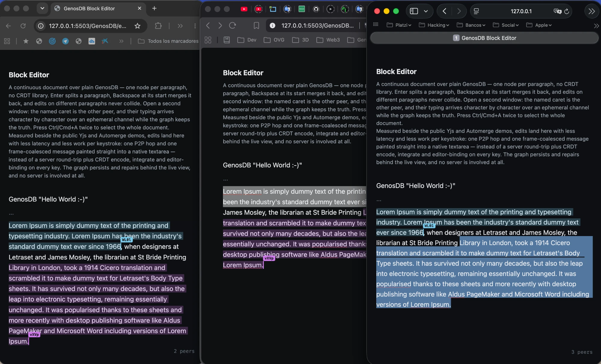The width and height of the screenshot is (601, 364).
Task: Open the Platzi bookmarks folder
Action: 399,25
